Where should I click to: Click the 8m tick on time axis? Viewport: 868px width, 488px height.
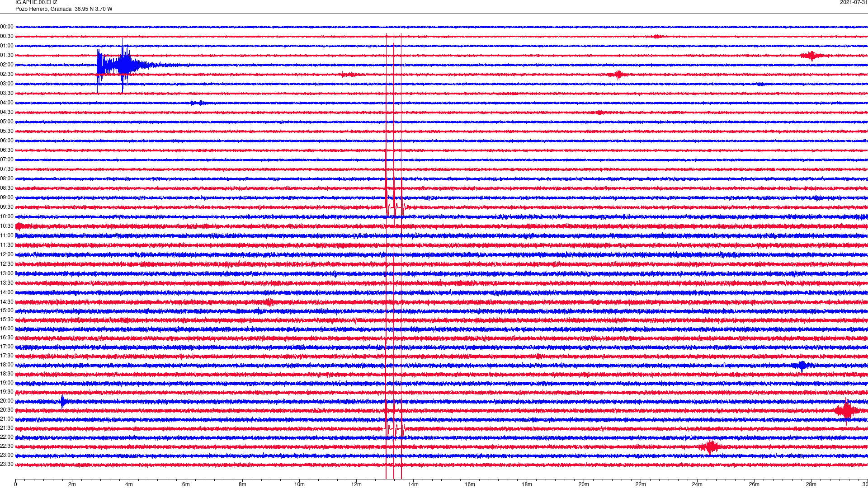pyautogui.click(x=243, y=484)
